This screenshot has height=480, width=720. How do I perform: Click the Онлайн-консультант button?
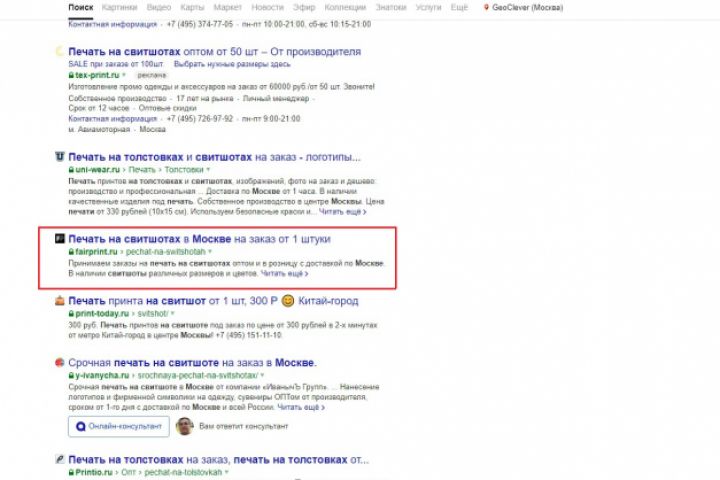click(x=119, y=426)
